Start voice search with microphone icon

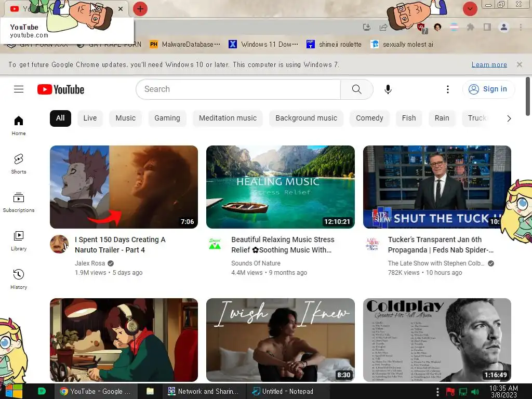pyautogui.click(x=388, y=89)
